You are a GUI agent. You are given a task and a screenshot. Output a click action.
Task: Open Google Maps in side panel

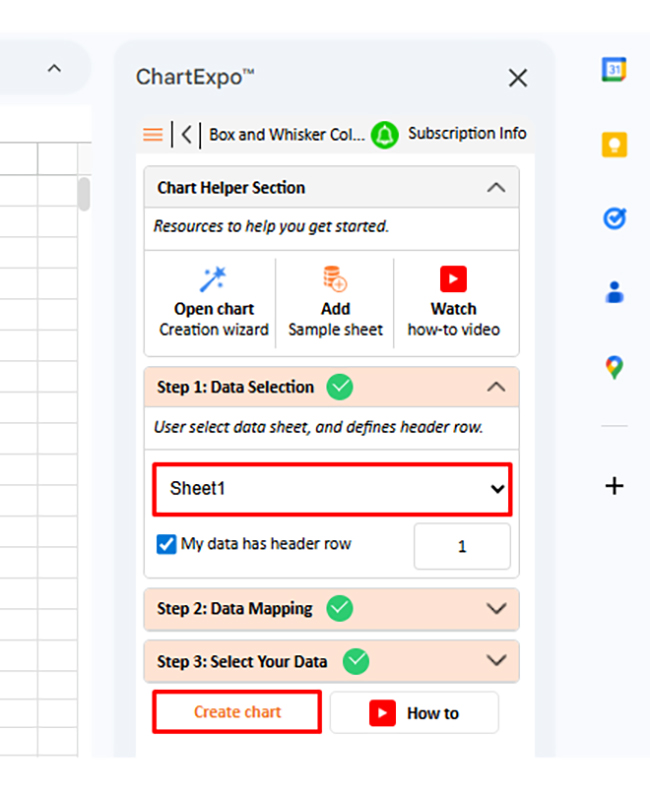click(x=614, y=367)
